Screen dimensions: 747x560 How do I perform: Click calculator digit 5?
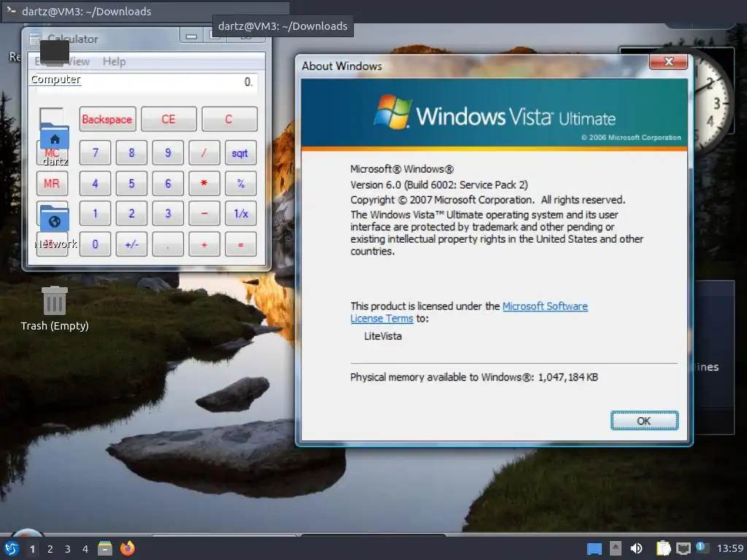[131, 183]
